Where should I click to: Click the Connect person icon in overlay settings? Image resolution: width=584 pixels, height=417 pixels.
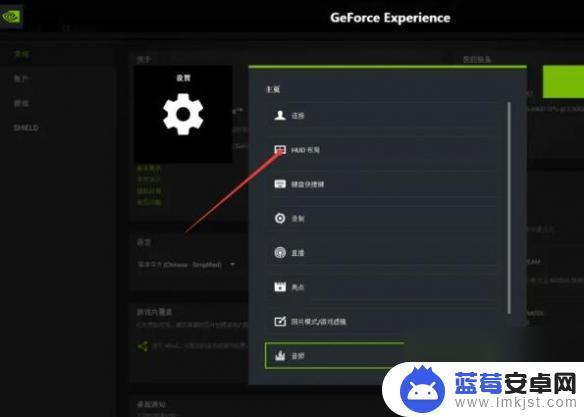point(280,115)
